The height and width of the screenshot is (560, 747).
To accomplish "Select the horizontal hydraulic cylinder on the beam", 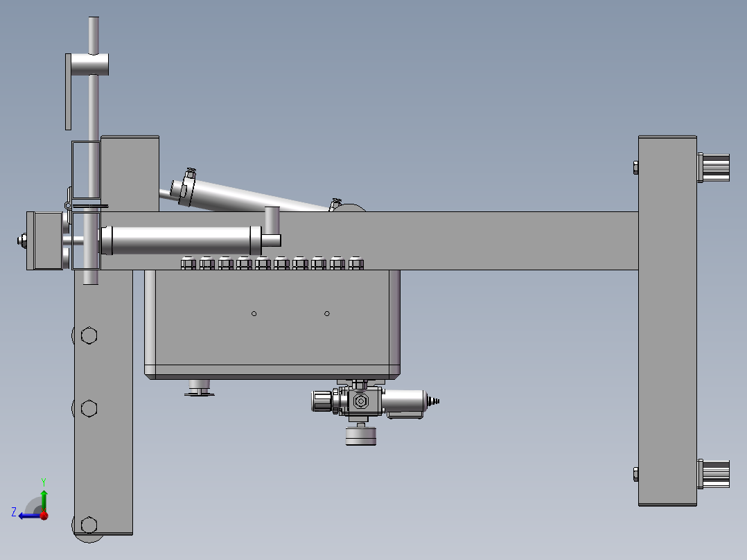I will (x=181, y=240).
